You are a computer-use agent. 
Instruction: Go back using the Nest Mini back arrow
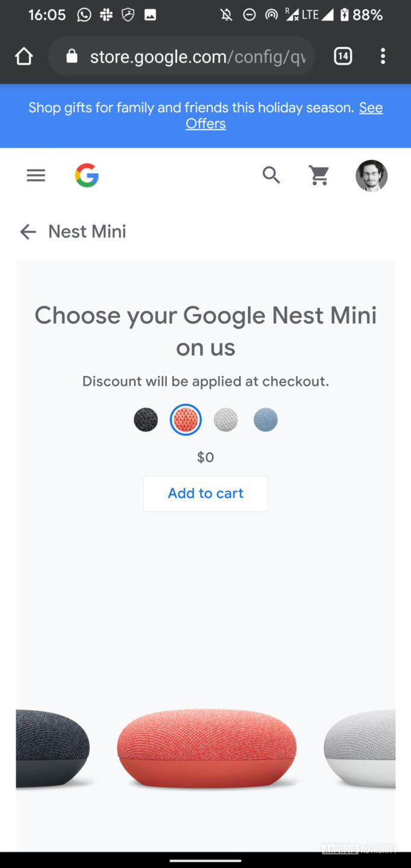click(x=28, y=231)
